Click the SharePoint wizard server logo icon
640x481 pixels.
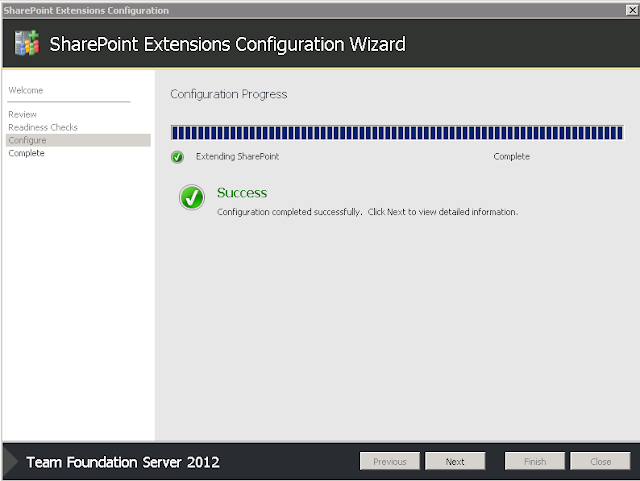27,42
